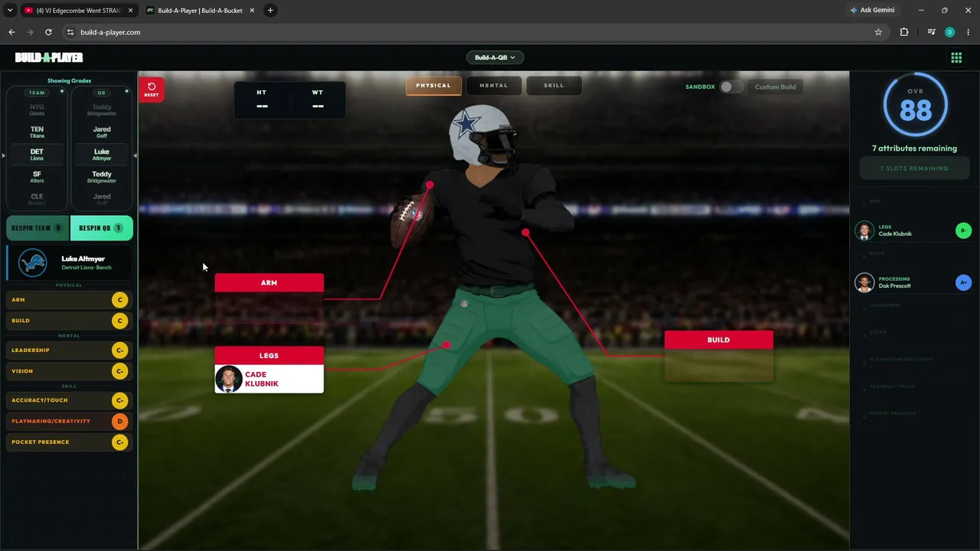Click the C grade badge next to Arm

point(119,300)
